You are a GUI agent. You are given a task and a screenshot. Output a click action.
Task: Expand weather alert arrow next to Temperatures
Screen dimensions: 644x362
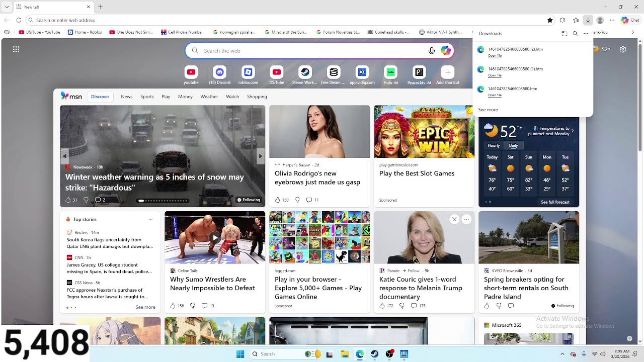tap(572, 131)
